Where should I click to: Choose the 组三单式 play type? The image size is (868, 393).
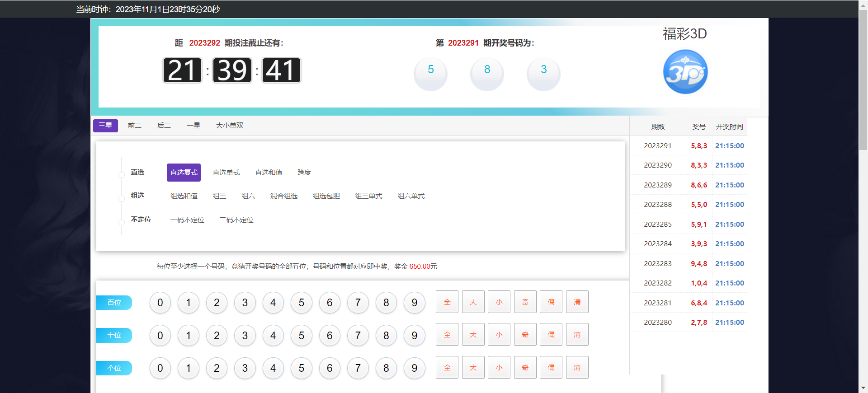coord(369,196)
